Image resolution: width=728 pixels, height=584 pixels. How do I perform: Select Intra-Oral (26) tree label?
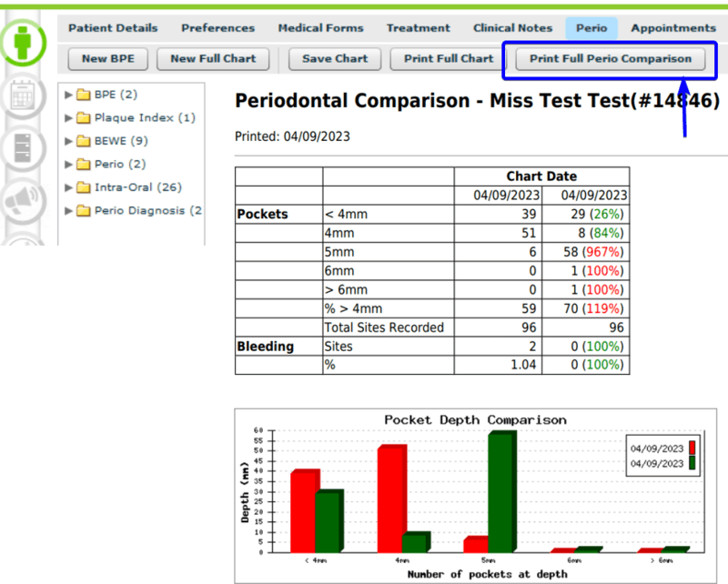(138, 187)
